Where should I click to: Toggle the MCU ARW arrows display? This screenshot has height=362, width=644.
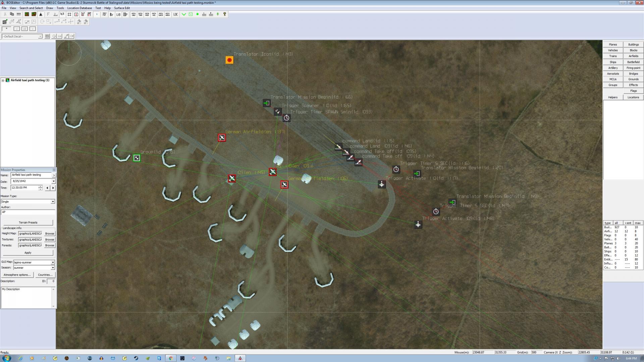point(167,14)
